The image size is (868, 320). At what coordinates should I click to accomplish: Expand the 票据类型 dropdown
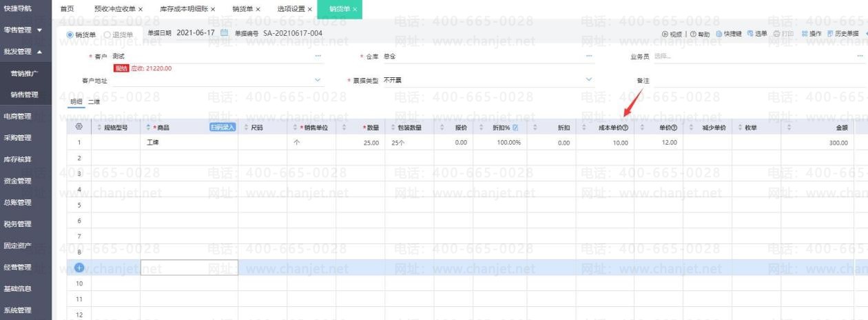(588, 80)
